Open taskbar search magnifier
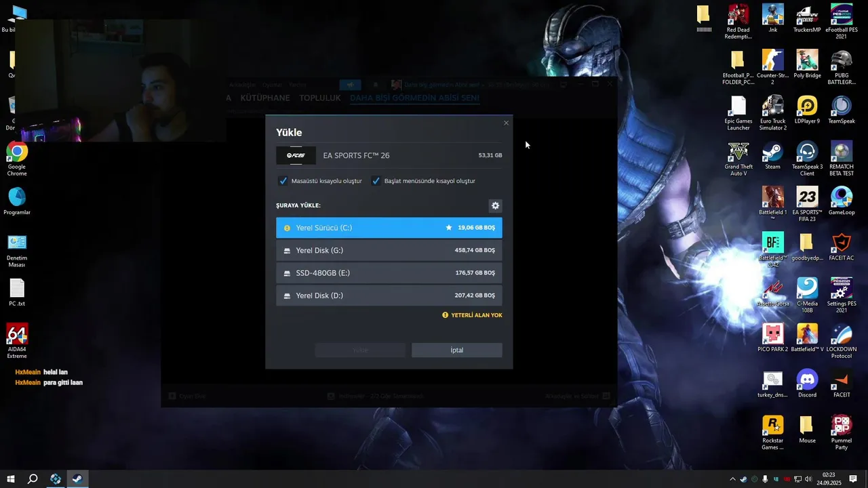The image size is (868, 488). pyautogui.click(x=33, y=479)
